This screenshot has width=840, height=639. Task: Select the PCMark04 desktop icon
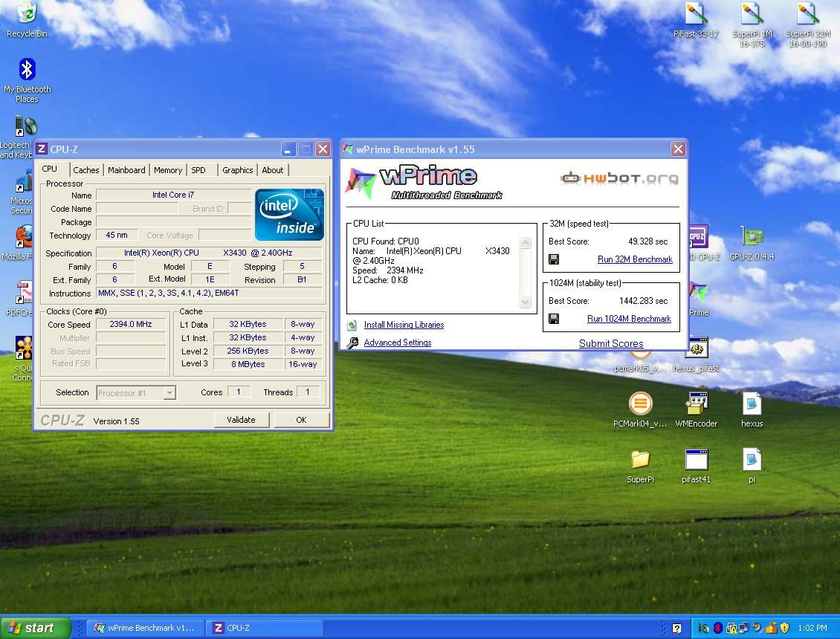[x=640, y=409]
